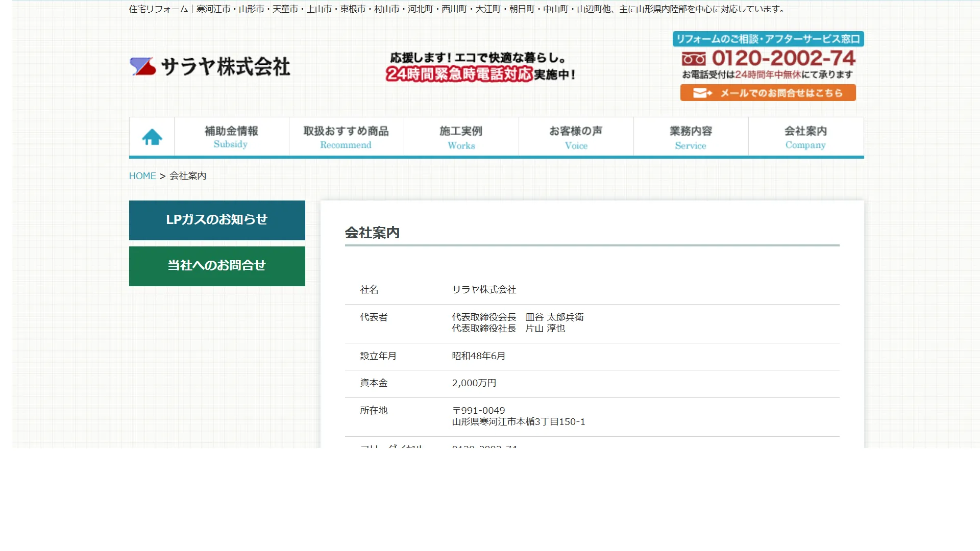Click the HOME breadcrumb link
This screenshot has width=980, height=551.
(x=142, y=176)
